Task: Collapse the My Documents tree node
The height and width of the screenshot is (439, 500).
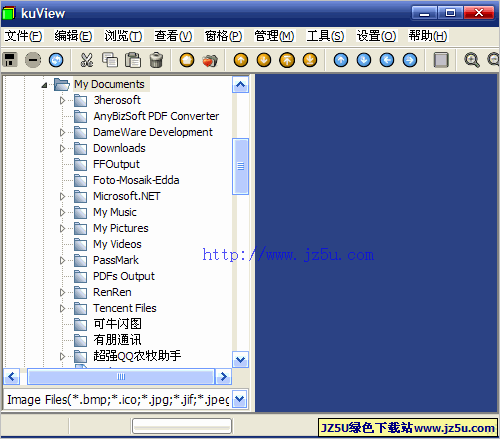Action: pos(44,85)
